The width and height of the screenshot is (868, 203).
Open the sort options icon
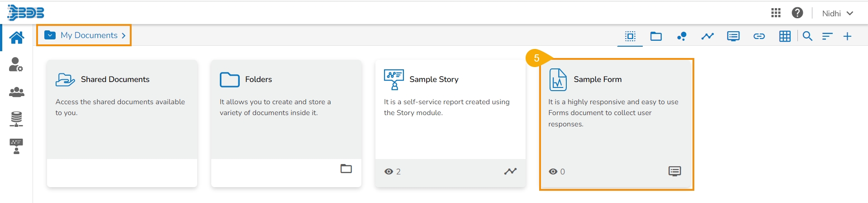[827, 36]
